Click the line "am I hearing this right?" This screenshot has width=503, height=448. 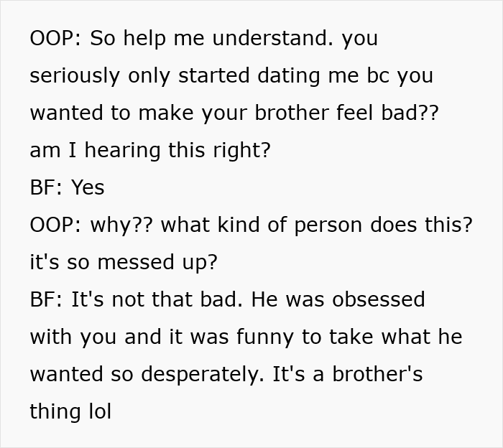point(150,150)
